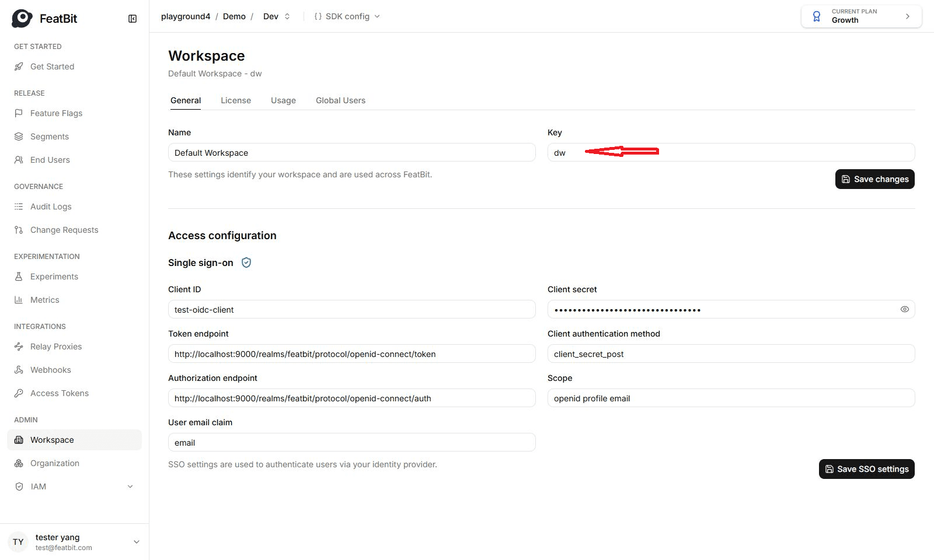Click the Metrics bar chart icon
This screenshot has width=934, height=560.
click(19, 300)
